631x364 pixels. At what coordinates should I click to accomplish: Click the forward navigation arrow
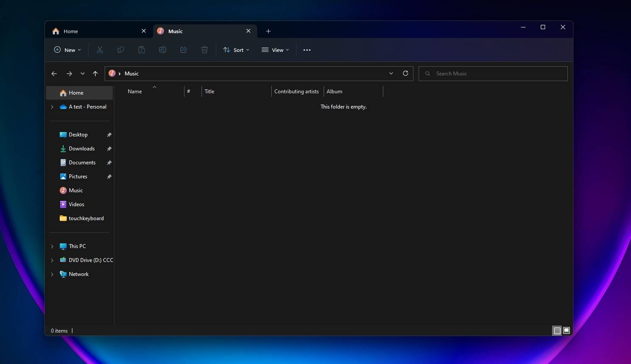[69, 73]
